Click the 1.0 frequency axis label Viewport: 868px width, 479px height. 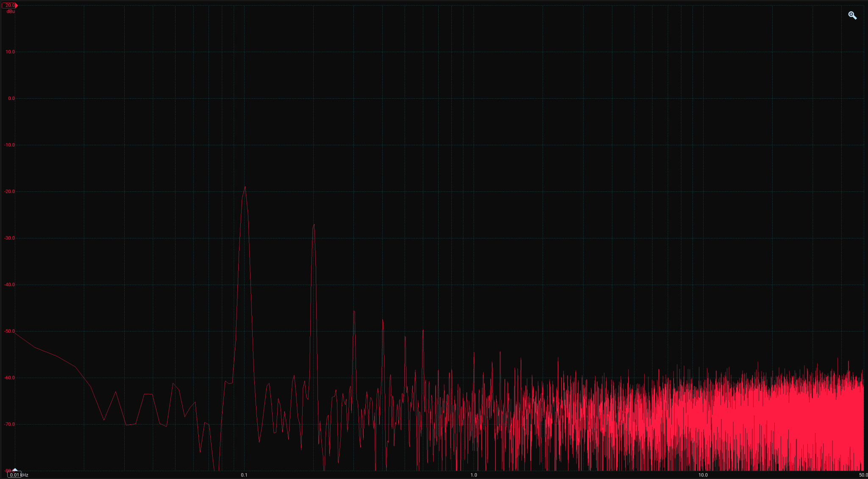coord(474,475)
